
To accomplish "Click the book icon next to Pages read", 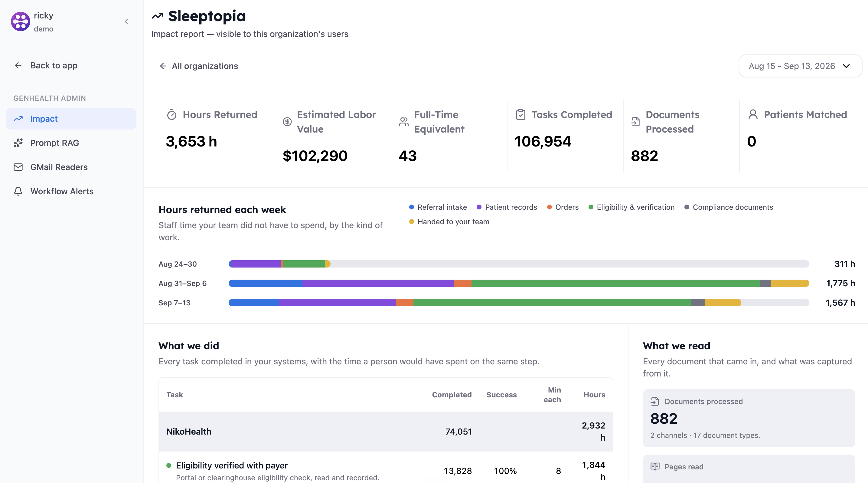I will (x=655, y=466).
